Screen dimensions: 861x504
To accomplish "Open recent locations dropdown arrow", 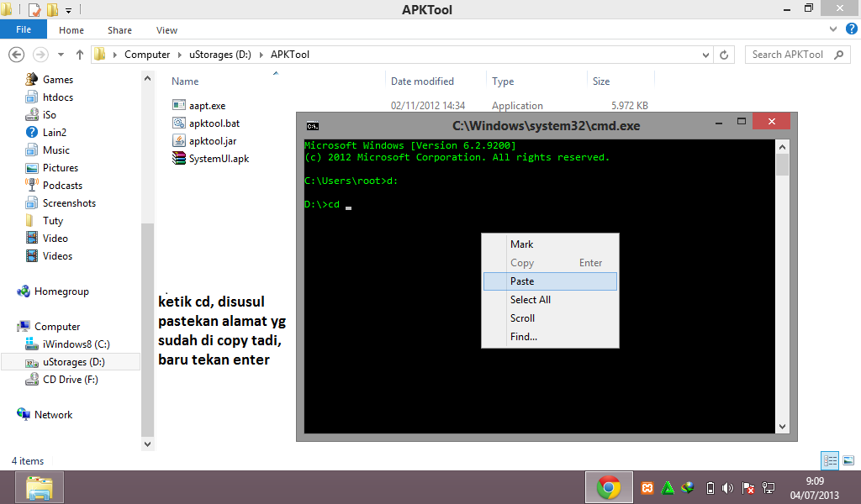I will tap(61, 55).
